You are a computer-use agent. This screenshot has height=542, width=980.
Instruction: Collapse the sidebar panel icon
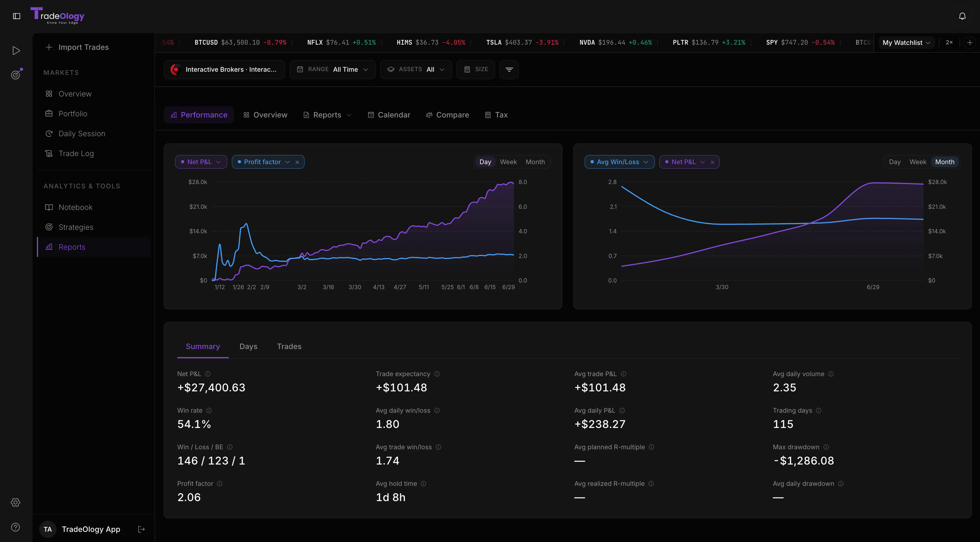click(17, 16)
